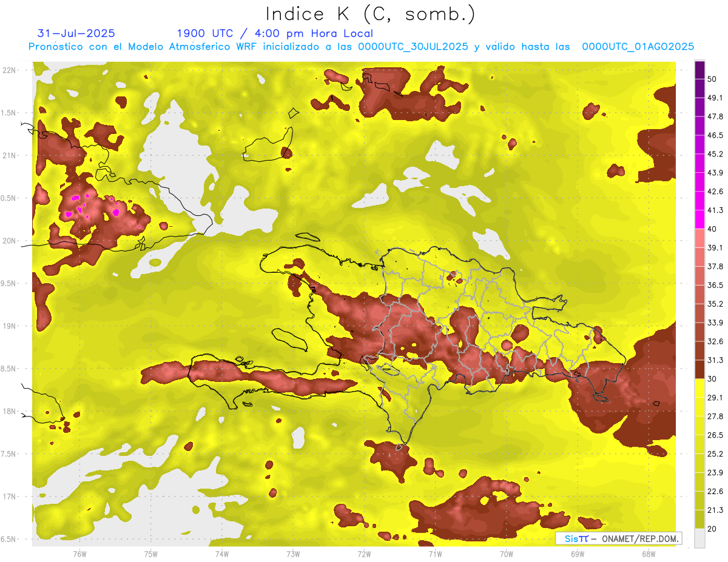
Task: Click the color bar value '22.6'
Action: (714, 492)
